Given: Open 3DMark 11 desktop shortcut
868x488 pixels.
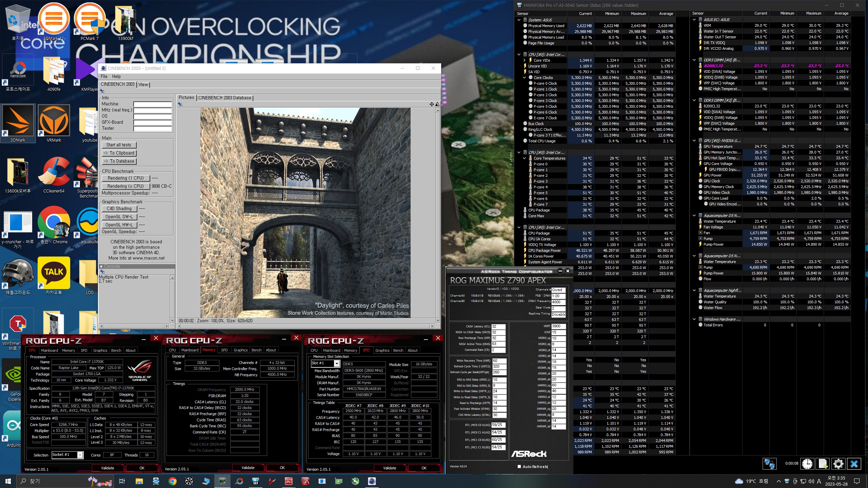Looking at the screenshot, I should [54, 22].
